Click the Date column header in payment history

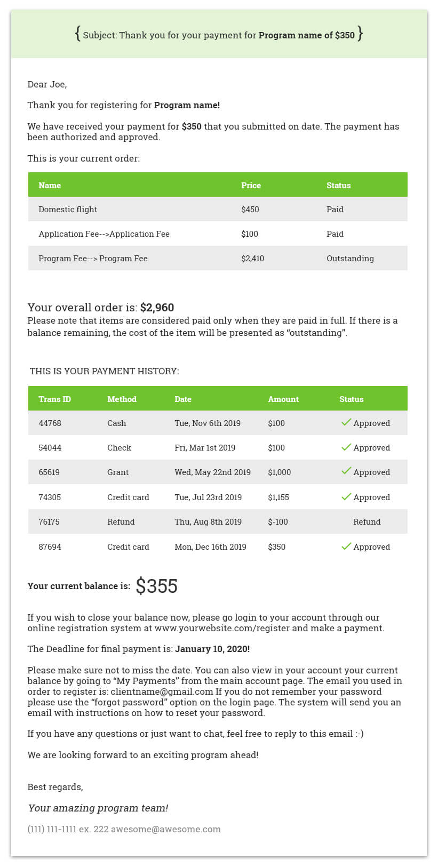coord(183,399)
